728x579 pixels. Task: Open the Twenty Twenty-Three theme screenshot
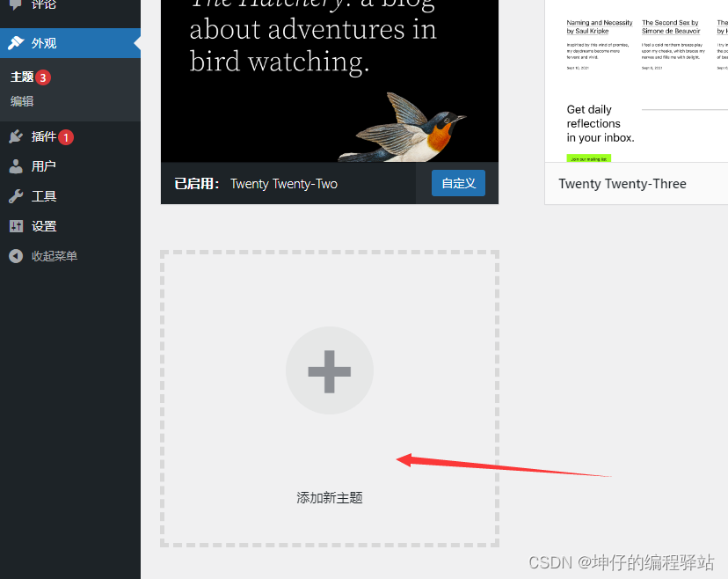tap(636, 81)
